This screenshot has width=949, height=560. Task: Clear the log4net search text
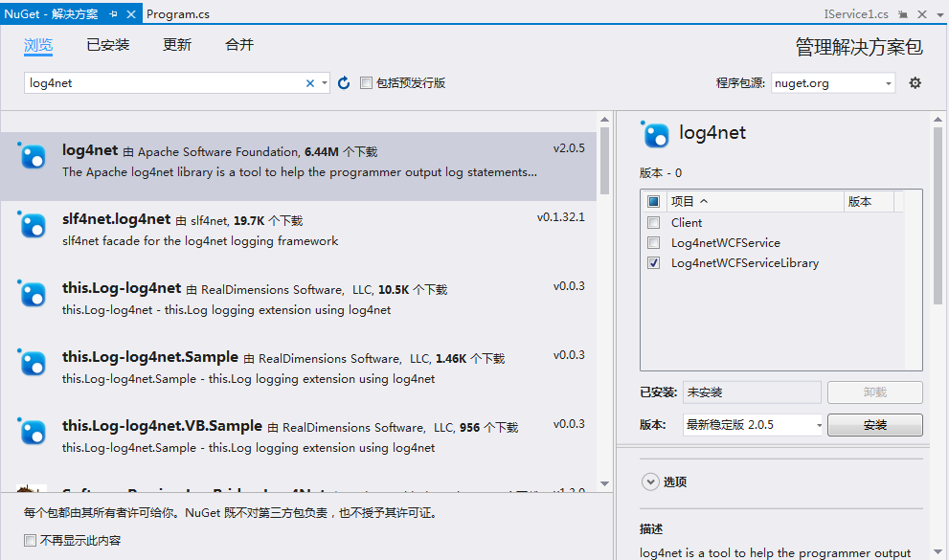pos(310,83)
